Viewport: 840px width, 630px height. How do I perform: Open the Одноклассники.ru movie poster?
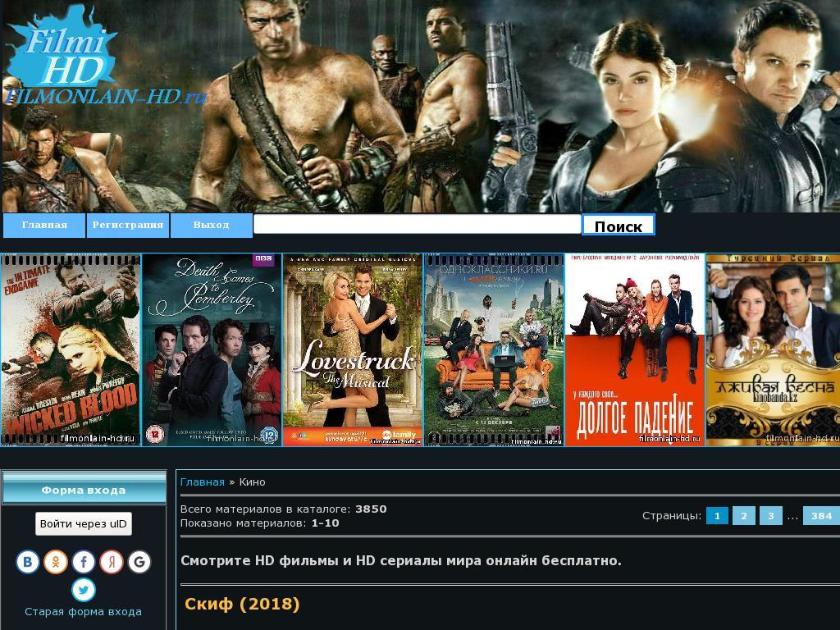coord(494,349)
